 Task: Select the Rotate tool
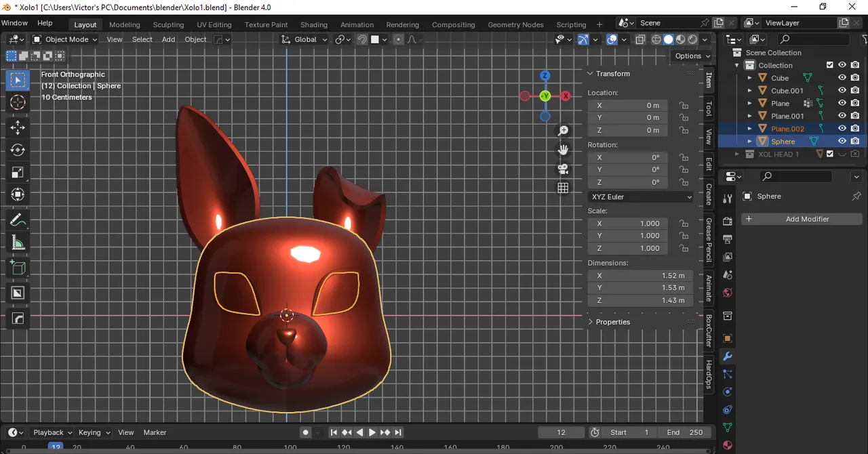(18, 150)
